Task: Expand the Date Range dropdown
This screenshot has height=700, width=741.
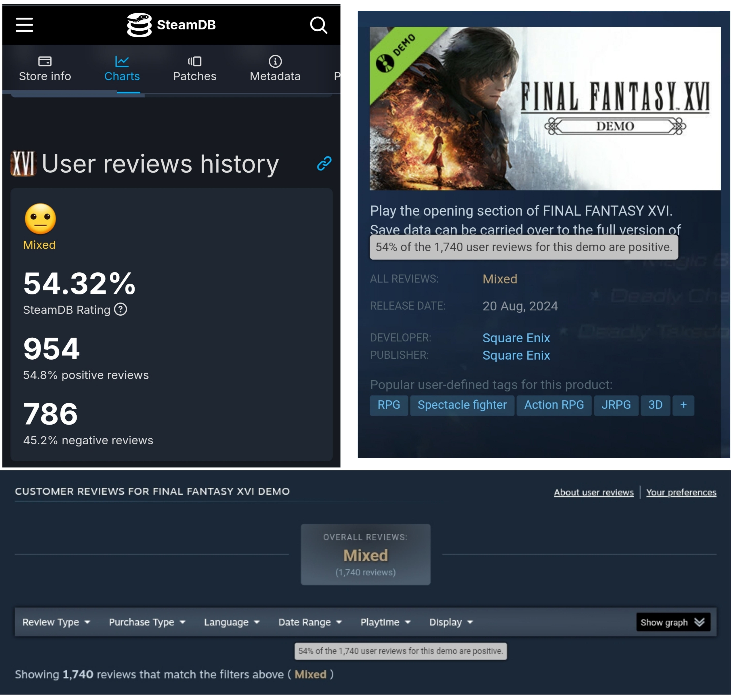Action: coord(310,622)
